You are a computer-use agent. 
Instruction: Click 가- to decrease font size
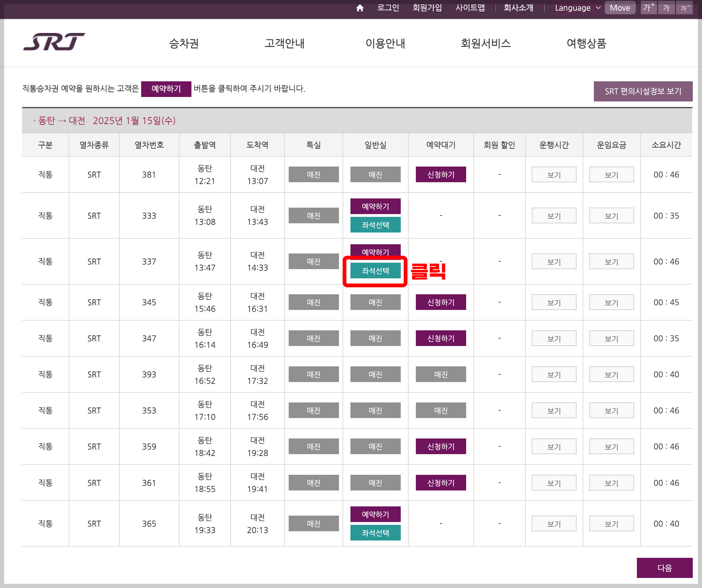(684, 8)
